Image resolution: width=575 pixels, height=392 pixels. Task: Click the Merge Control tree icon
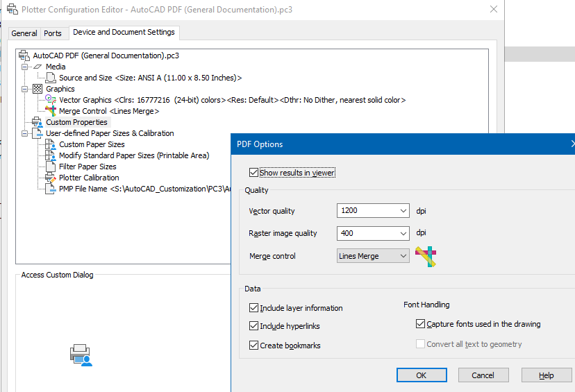click(51, 110)
